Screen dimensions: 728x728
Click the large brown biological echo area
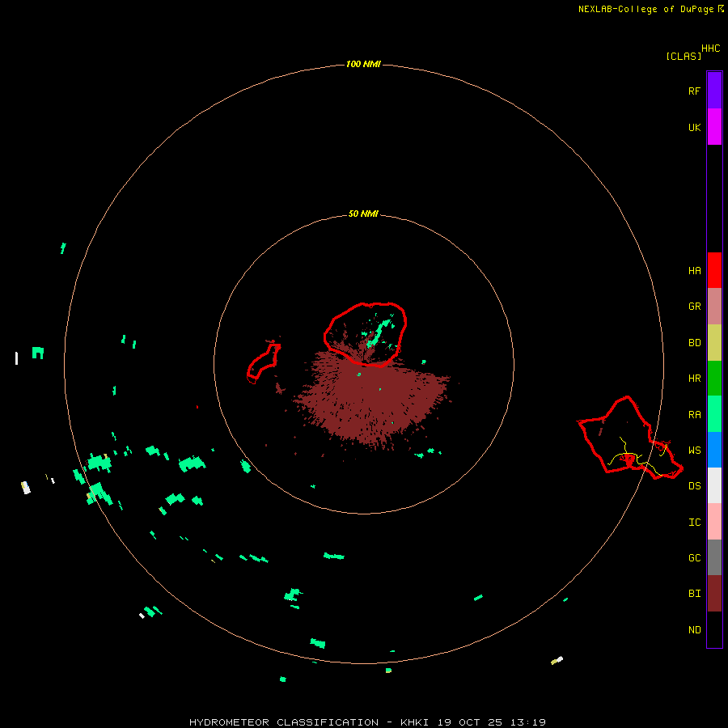pyautogui.click(x=371, y=401)
